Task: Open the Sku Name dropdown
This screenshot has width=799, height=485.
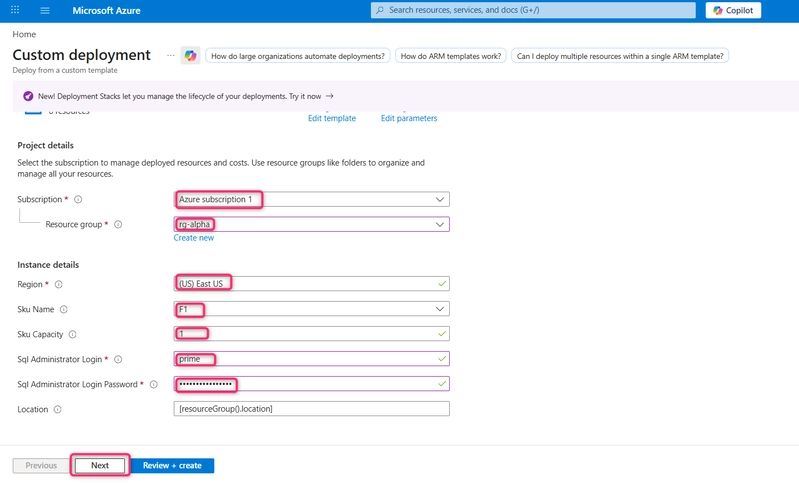Action: (311, 309)
